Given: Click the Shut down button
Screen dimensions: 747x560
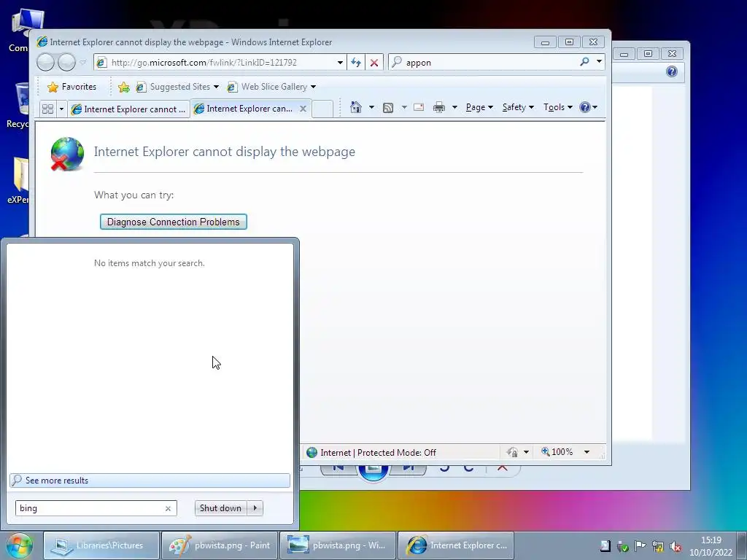Looking at the screenshot, I should pos(220,508).
